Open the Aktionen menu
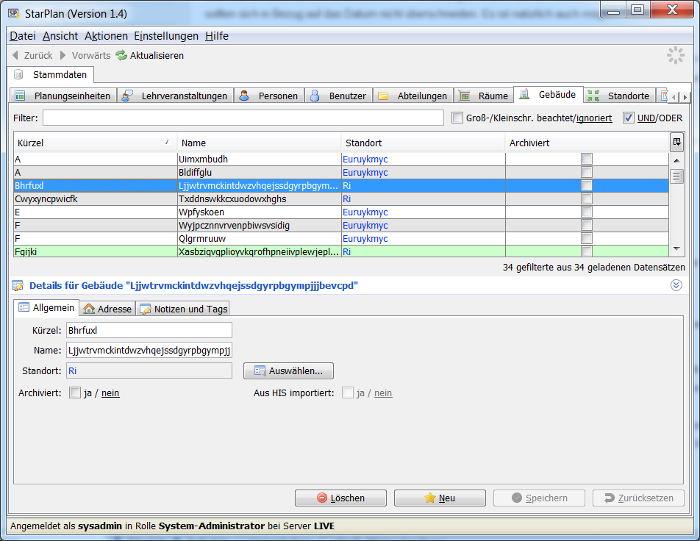Viewport: 700px width, 541px height. coord(106,36)
